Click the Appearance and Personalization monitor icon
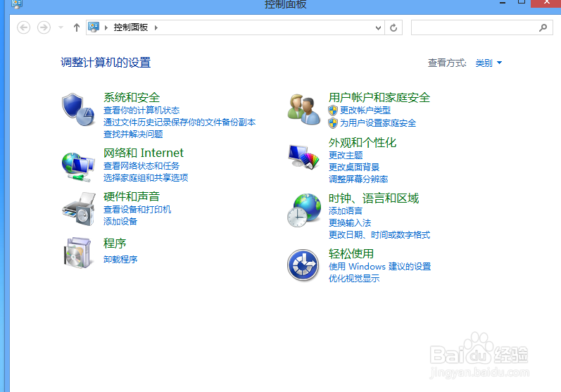This screenshot has width=561, height=392. [304, 157]
